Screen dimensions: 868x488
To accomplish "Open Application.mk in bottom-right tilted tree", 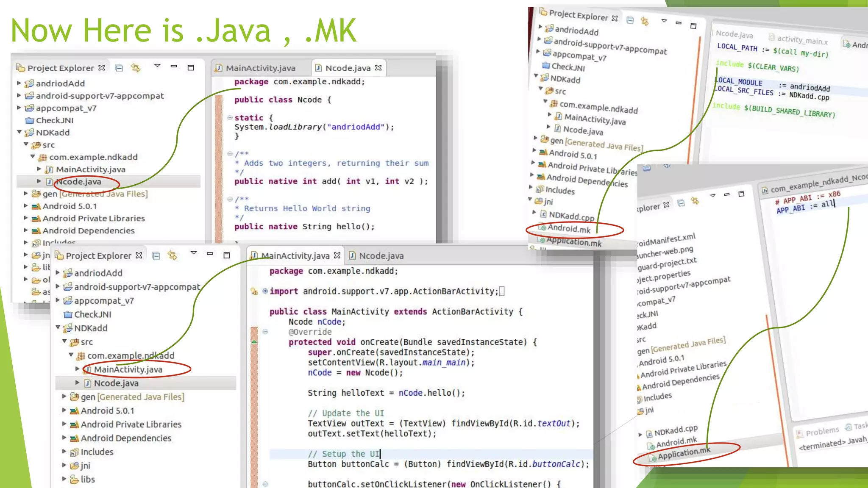I will 684,453.
